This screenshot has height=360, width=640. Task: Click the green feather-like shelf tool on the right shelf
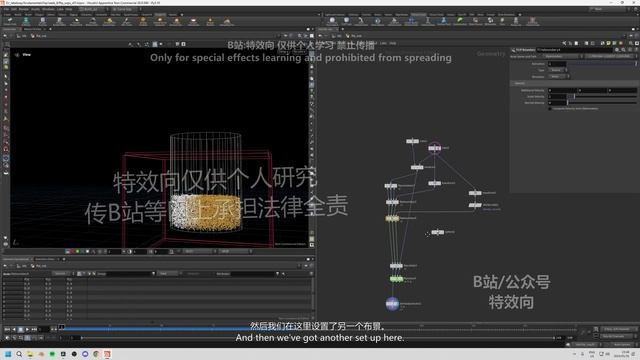pyautogui.click(x=460, y=20)
